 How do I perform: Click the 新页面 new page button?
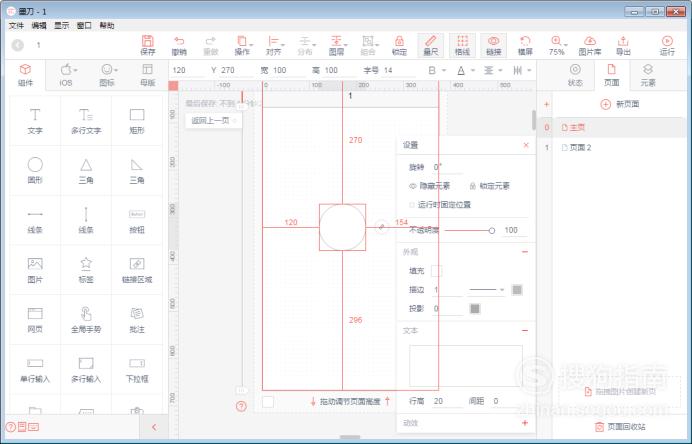point(620,104)
